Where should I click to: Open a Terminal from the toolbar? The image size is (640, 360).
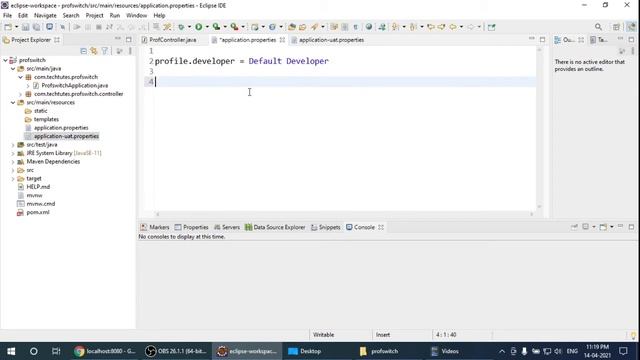[49, 27]
